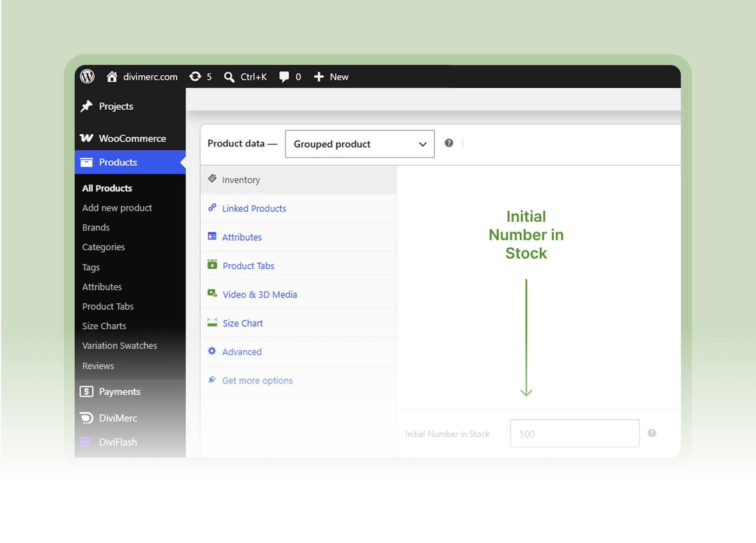The height and width of the screenshot is (543, 756).
Task: Open the Advanced tab
Action: pos(299,352)
